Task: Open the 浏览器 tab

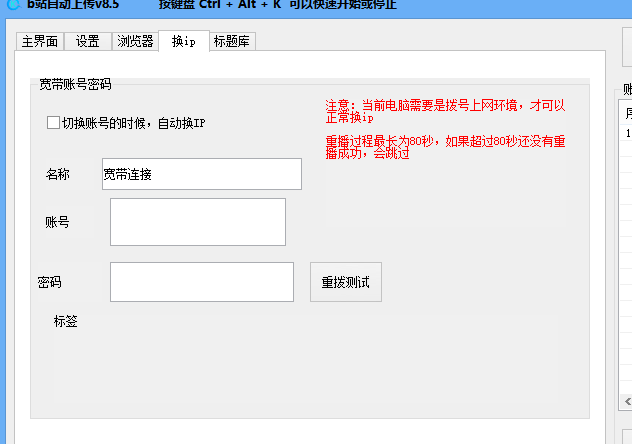Action: point(135,41)
